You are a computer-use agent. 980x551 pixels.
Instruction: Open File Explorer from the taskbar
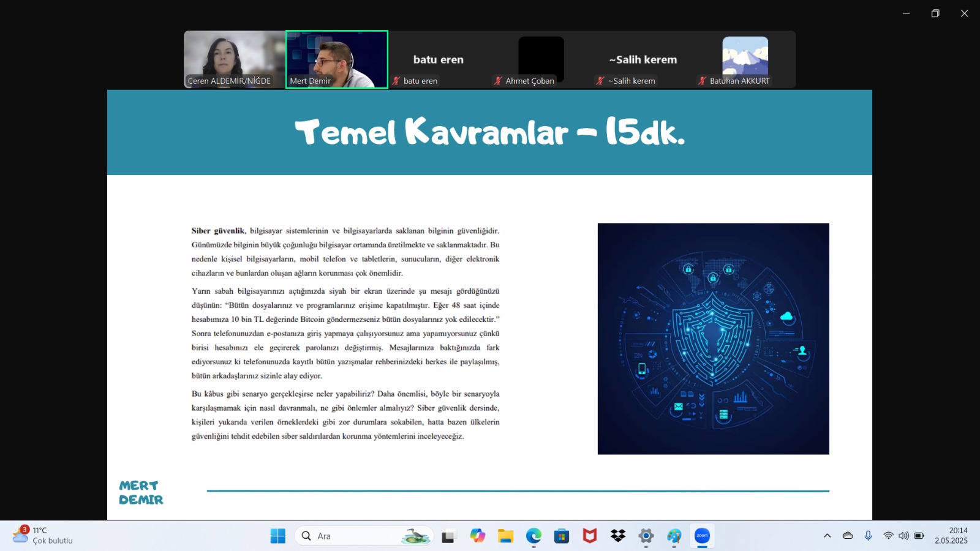505,536
